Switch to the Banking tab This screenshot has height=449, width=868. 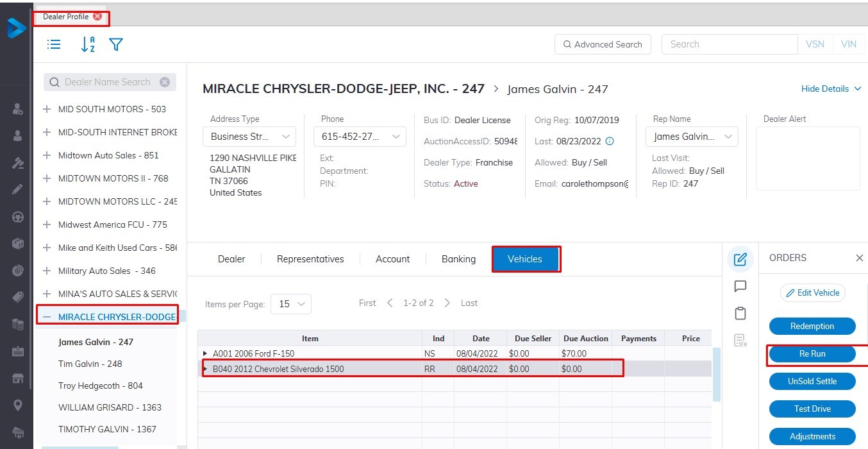pyautogui.click(x=458, y=259)
